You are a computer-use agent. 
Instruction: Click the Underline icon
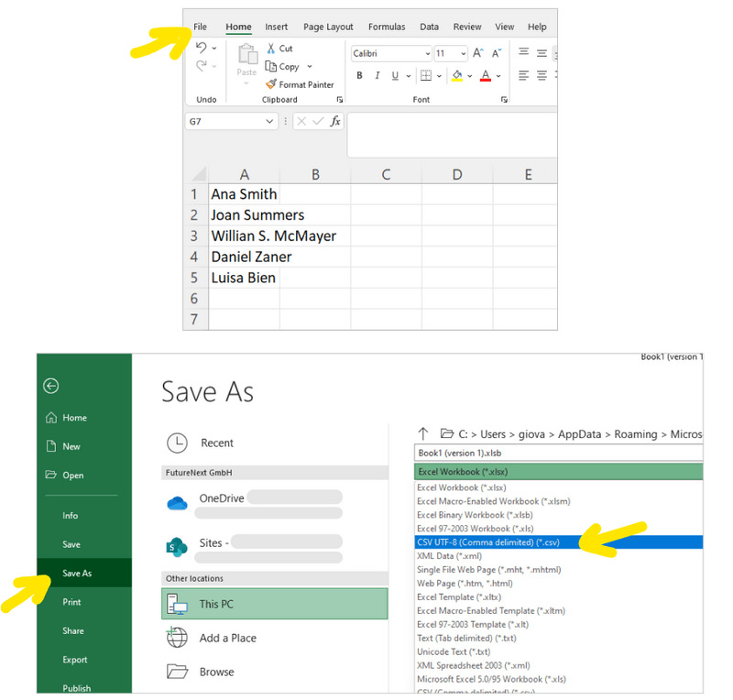tap(393, 75)
